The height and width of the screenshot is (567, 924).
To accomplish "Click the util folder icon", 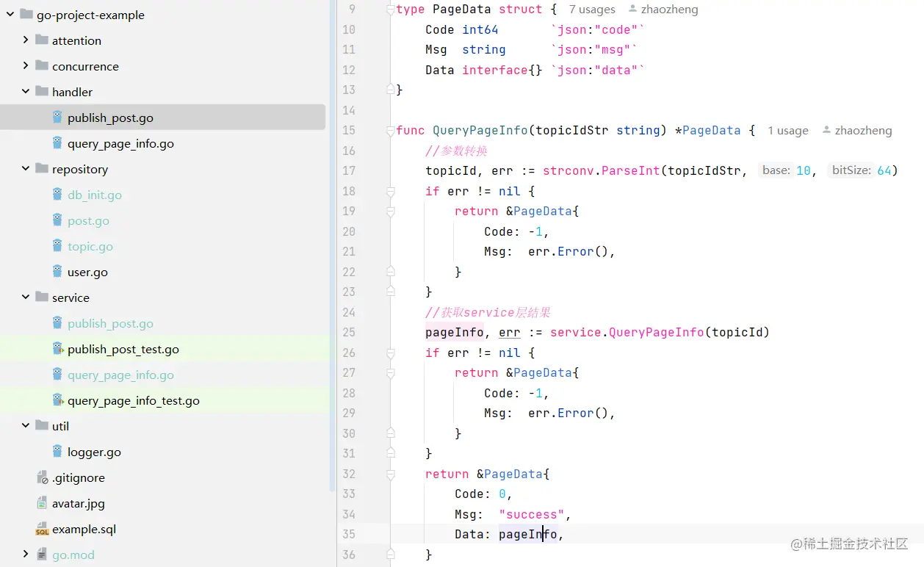I will click(x=41, y=426).
